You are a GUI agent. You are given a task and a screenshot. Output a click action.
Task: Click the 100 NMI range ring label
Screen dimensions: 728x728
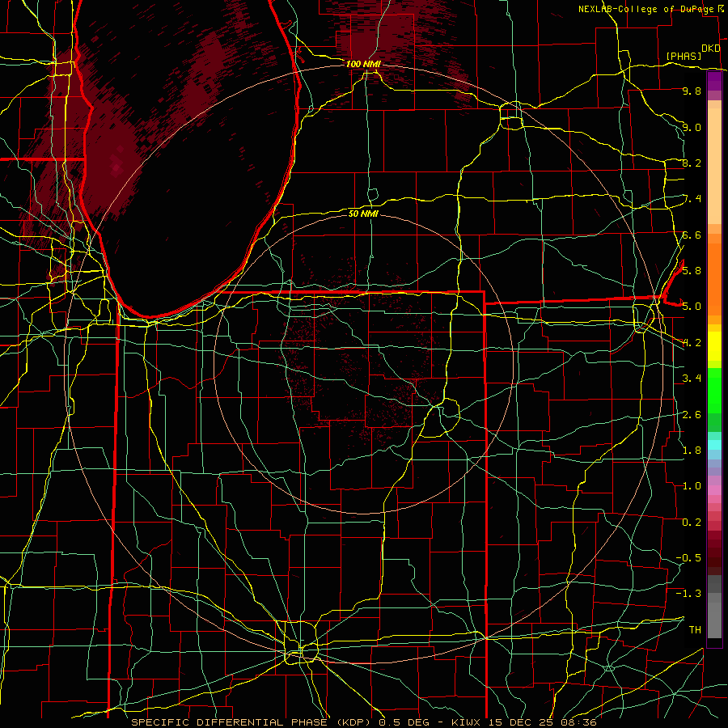point(363,64)
